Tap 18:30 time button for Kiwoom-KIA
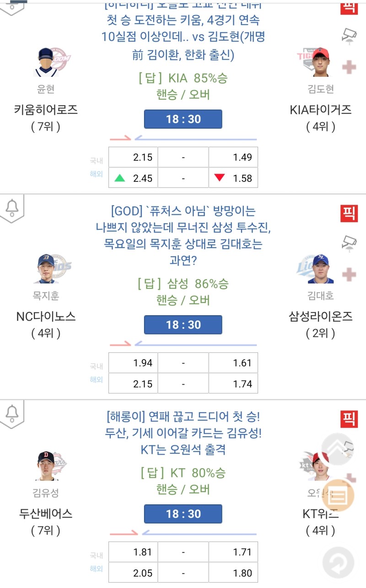This screenshot has width=366, height=588. [183, 119]
